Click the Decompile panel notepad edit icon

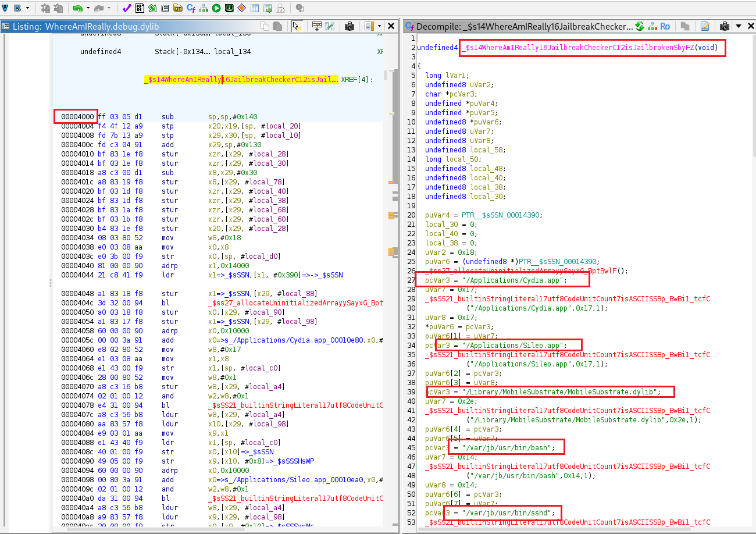705,26
